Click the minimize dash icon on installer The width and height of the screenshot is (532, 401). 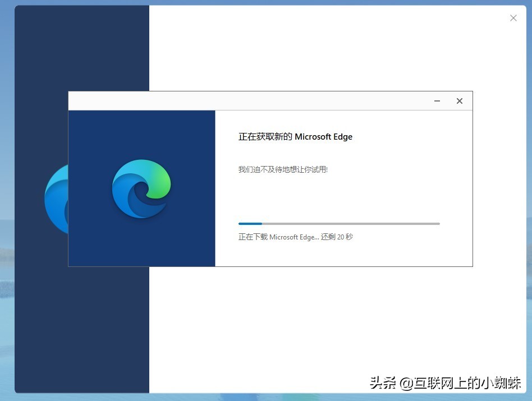[x=437, y=102]
